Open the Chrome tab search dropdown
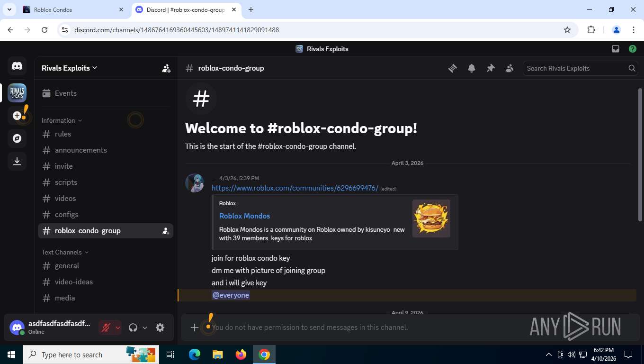Image resolution: width=644 pixels, height=364 pixels. (9, 9)
